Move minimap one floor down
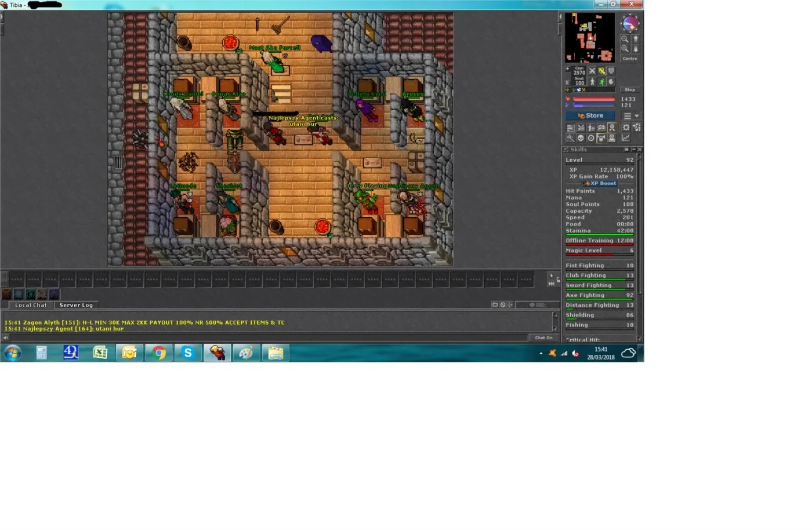812x530 pixels. 636,49
